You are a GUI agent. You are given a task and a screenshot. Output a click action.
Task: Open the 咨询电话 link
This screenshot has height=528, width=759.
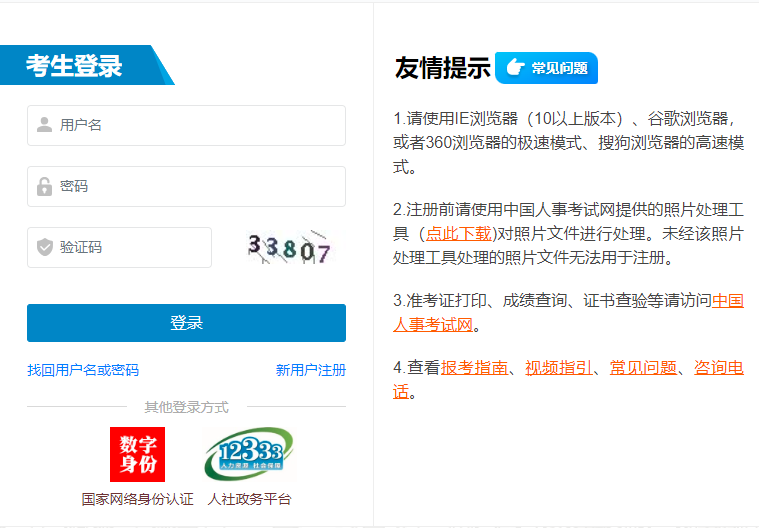pyautogui.click(x=718, y=367)
